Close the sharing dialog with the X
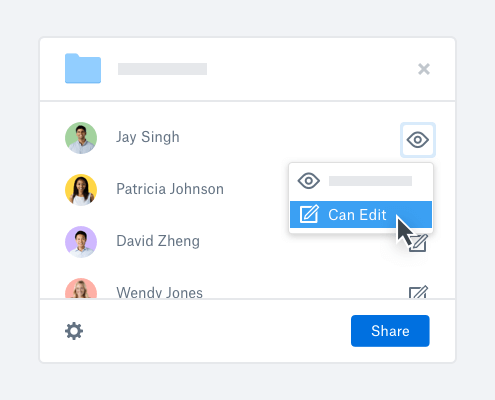The image size is (495, 400). click(x=424, y=69)
